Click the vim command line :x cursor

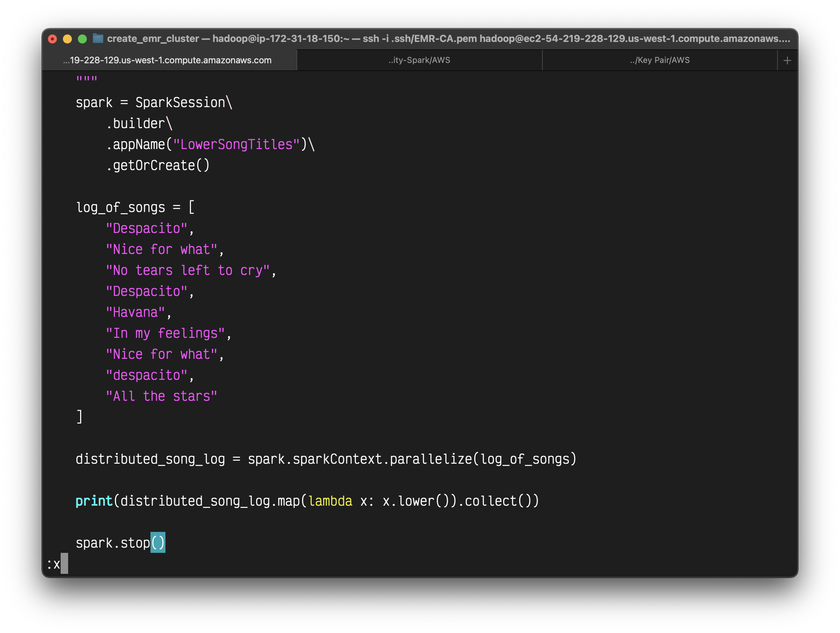pyautogui.click(x=64, y=563)
